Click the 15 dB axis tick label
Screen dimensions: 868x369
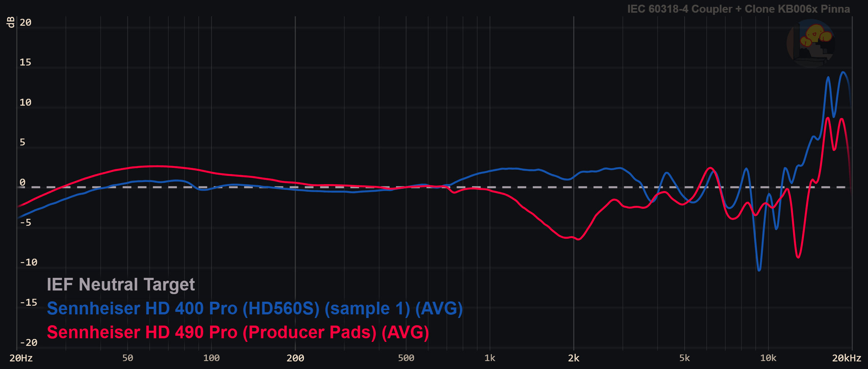[25, 62]
